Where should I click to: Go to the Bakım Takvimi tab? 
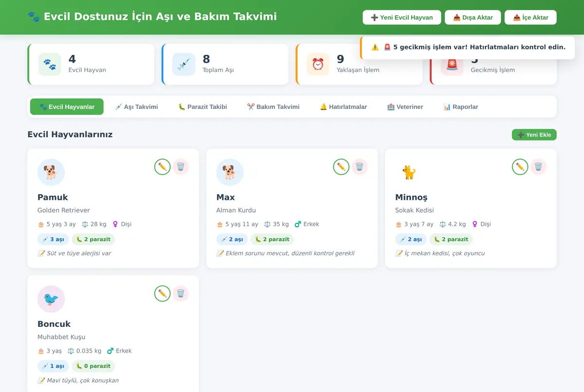coord(273,107)
